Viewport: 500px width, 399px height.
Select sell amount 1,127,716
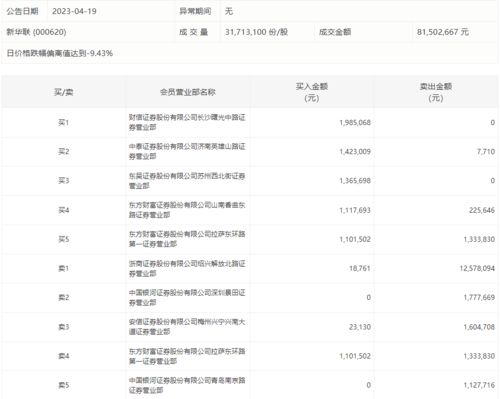click(x=479, y=385)
